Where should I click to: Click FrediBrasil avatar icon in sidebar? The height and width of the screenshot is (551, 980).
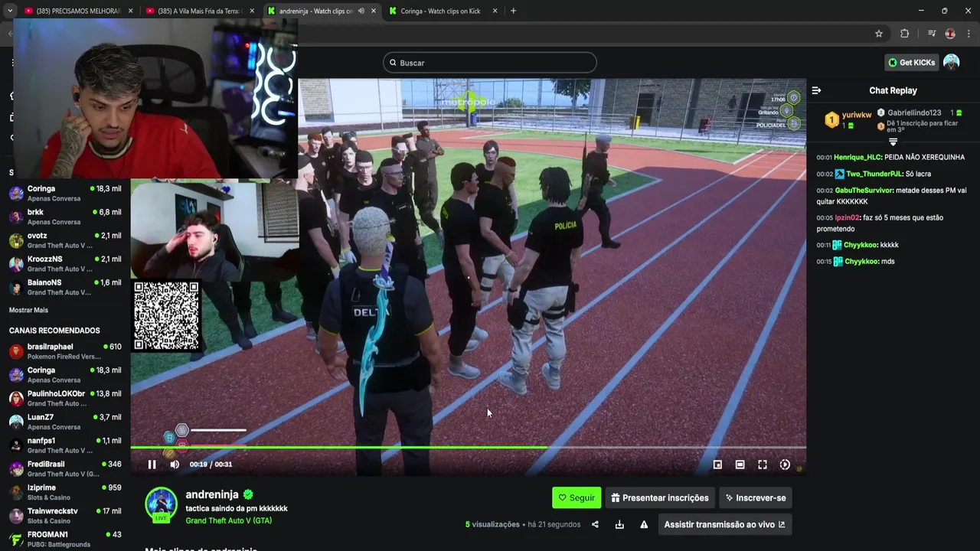tap(16, 469)
